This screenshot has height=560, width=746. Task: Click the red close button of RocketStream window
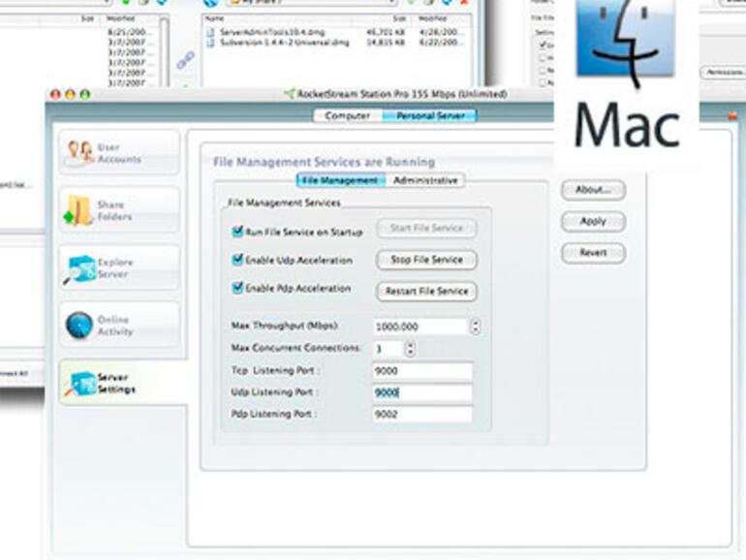click(x=55, y=95)
